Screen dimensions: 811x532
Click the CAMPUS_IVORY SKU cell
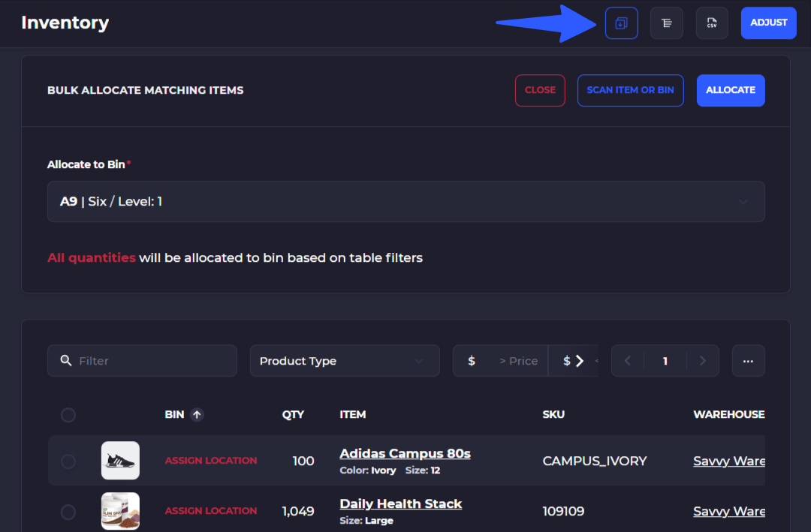click(x=595, y=461)
